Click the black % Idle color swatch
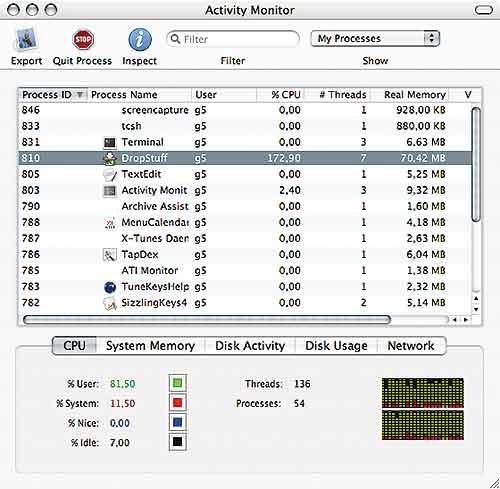Viewport: 500px width, 489px height. pyautogui.click(x=178, y=442)
